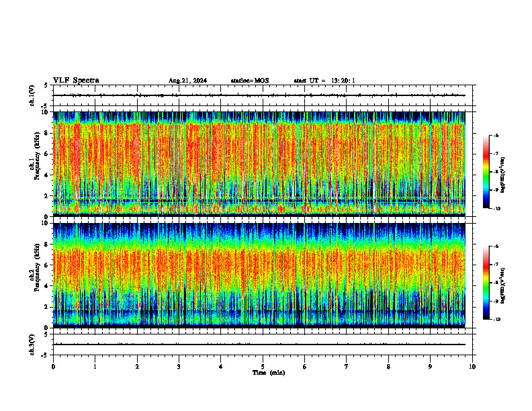Click the ch.1 voltage waveform trace
This screenshot has width=532, height=411.
tap(259, 95)
